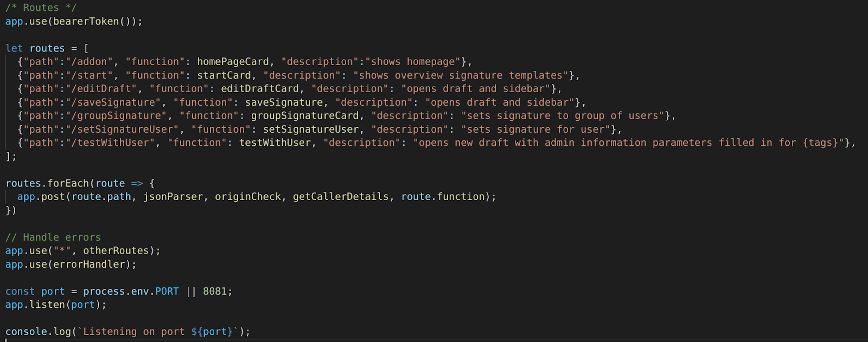Click the routes.forEach call
Viewport: 868px width, 342px height.
pyautogui.click(x=48, y=183)
